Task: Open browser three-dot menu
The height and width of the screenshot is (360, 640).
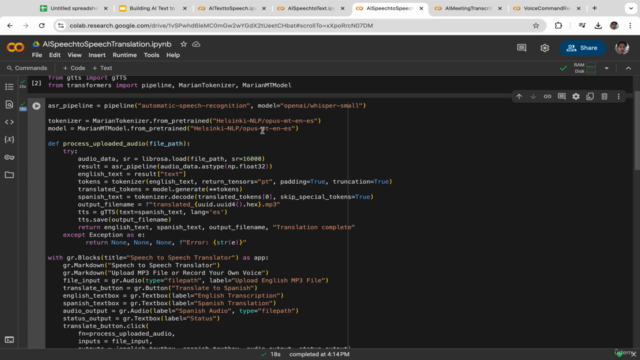Action: pos(630,26)
